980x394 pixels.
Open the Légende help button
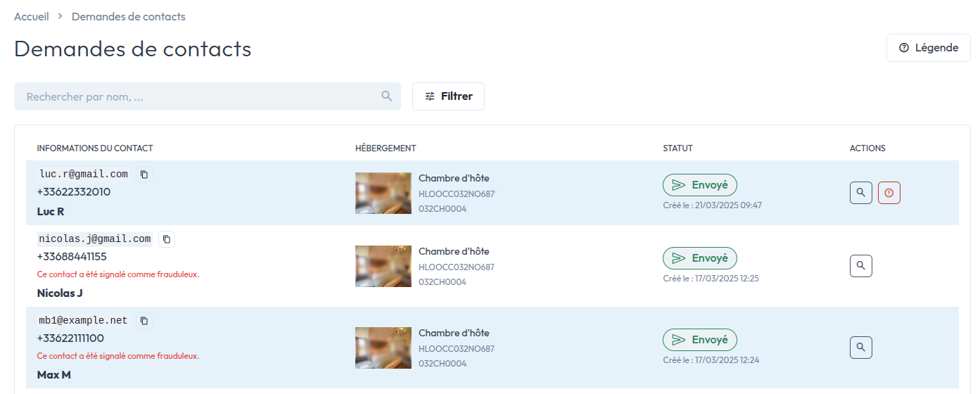click(x=929, y=48)
